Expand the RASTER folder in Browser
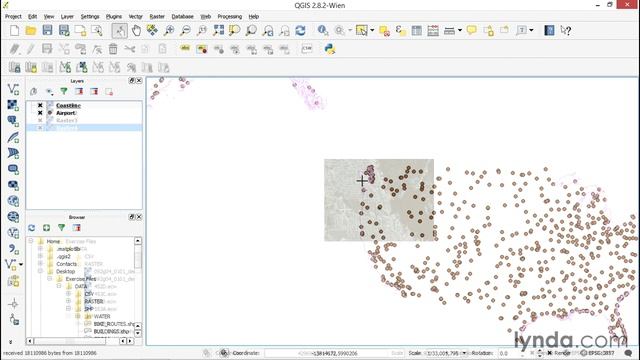Screen dimensions: 640x360 [x=68, y=301]
